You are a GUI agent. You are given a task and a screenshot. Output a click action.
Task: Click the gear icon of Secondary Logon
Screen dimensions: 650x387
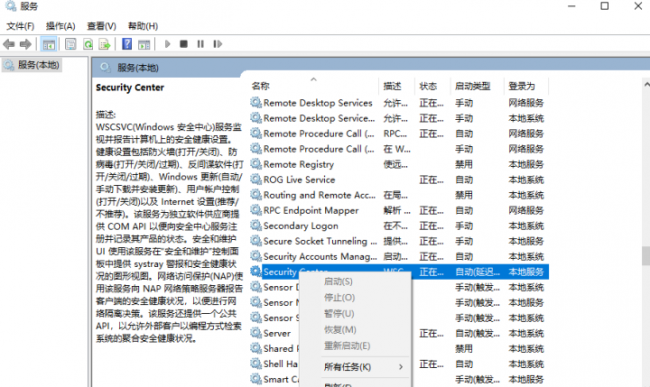click(256, 225)
